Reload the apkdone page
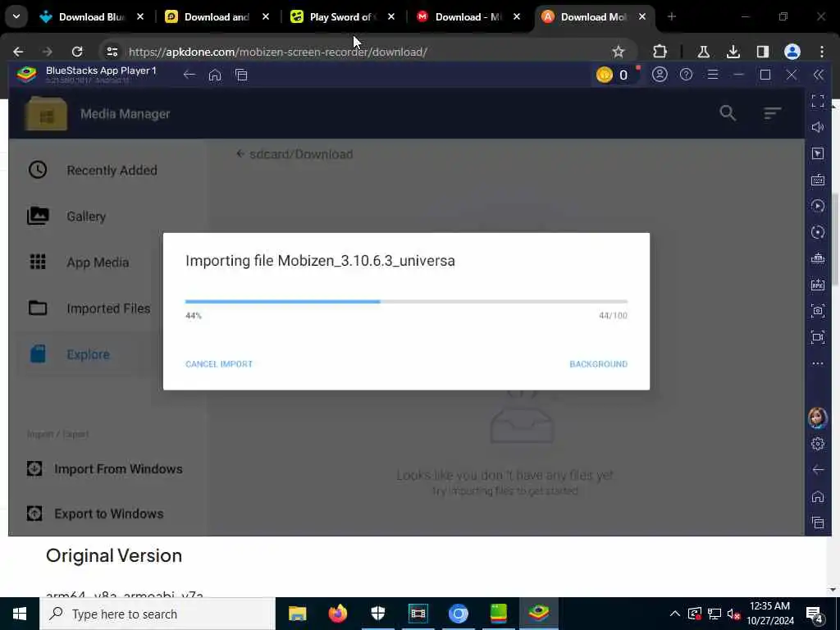Screen dimensions: 840x630 coord(77,52)
